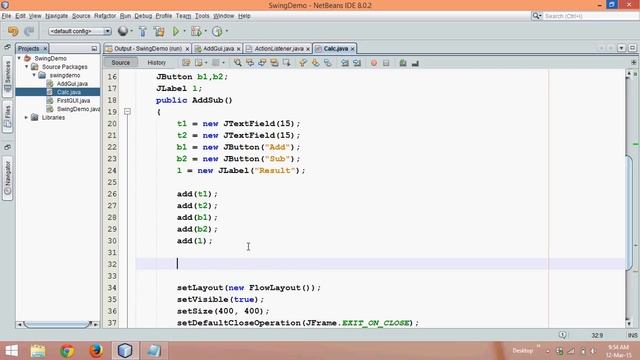Click Shift Line Right icon
Image resolution: width=640 pixels, height=360 pixels.
coord(357,63)
